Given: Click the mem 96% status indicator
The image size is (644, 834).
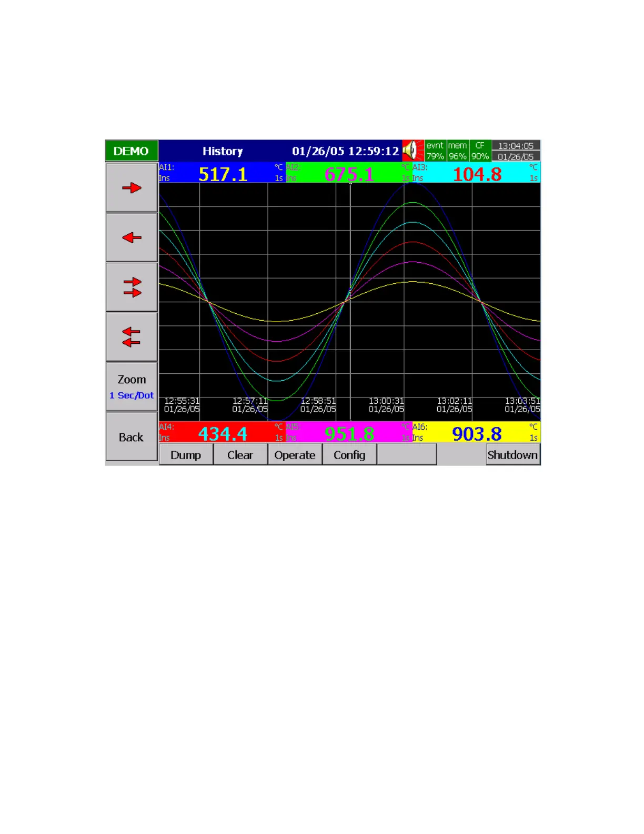Looking at the screenshot, I should (458, 151).
